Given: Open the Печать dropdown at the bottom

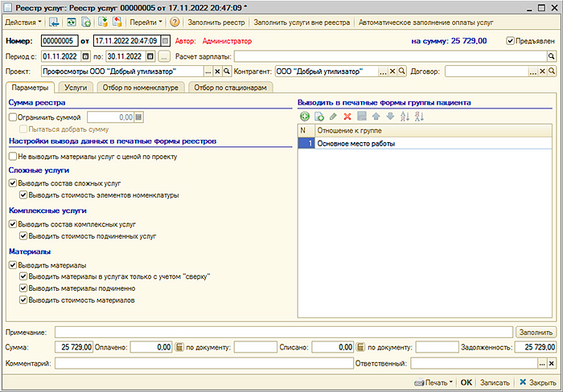Looking at the screenshot, I should pos(434,382).
